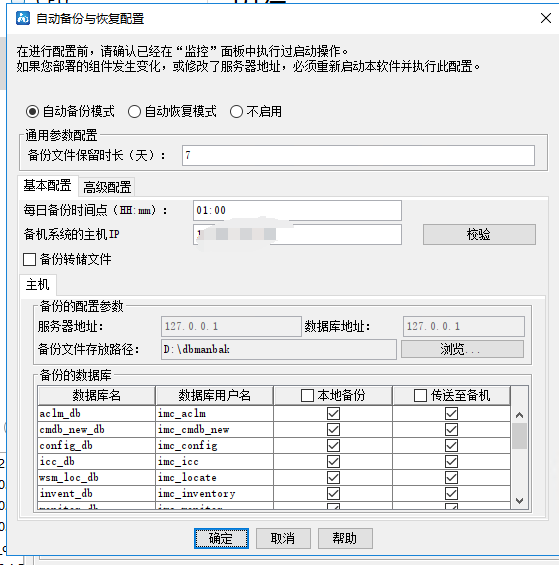559x565 pixels.
Task: Uncheck local backup for aclm_db
Action: (333, 413)
